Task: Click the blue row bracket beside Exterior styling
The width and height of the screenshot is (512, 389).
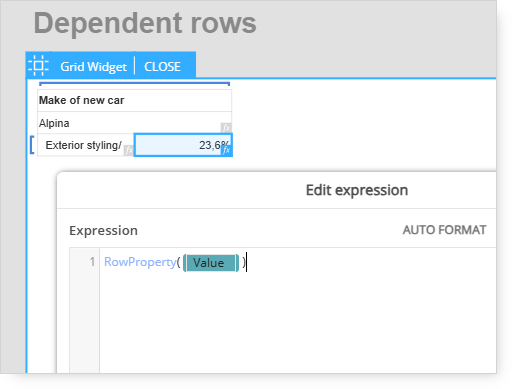Action: point(32,145)
